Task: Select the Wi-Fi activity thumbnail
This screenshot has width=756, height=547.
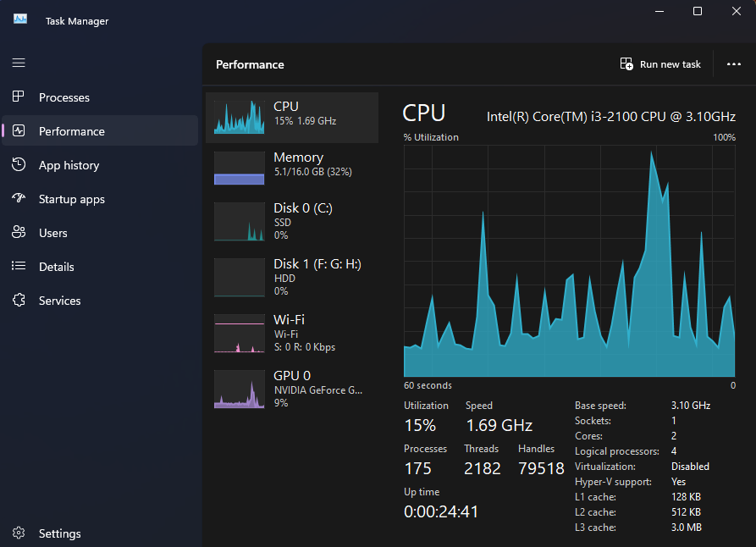Action: coord(239,334)
